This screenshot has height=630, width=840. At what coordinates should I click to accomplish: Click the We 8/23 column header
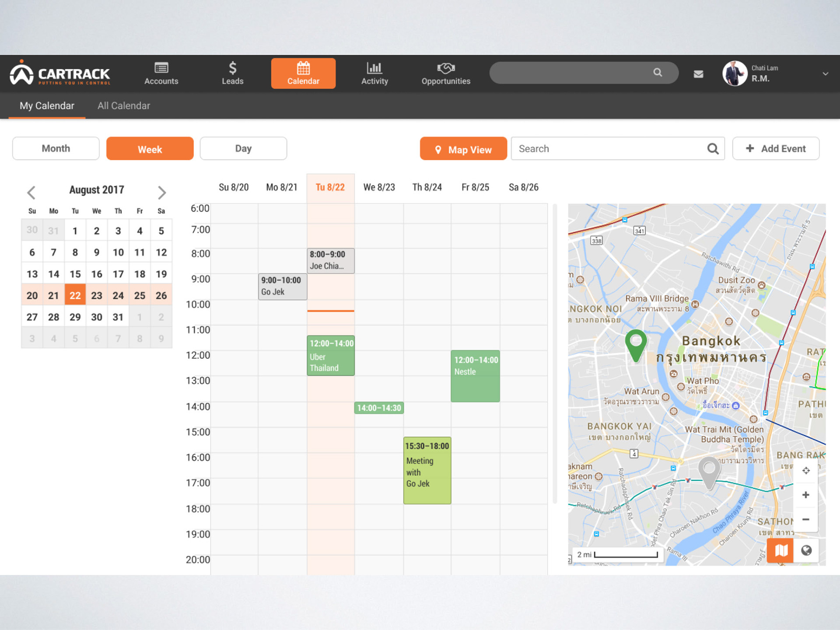[x=379, y=187]
